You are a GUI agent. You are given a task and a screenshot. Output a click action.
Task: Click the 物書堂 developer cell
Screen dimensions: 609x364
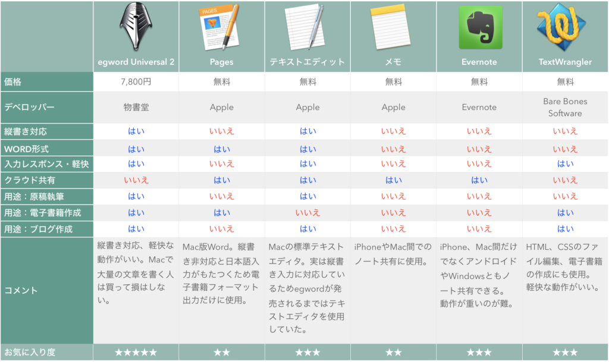pos(136,107)
